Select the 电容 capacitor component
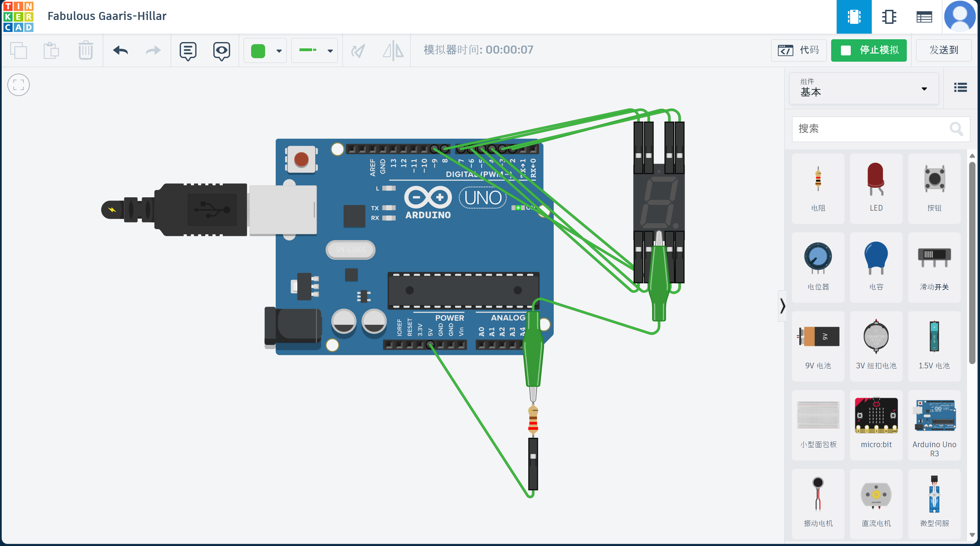 point(876,267)
